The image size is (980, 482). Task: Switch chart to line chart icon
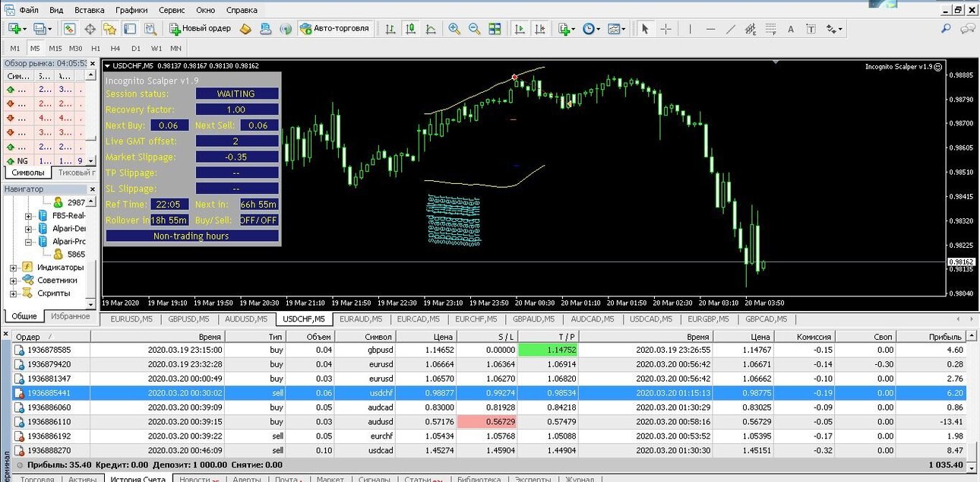pyautogui.click(x=431, y=29)
